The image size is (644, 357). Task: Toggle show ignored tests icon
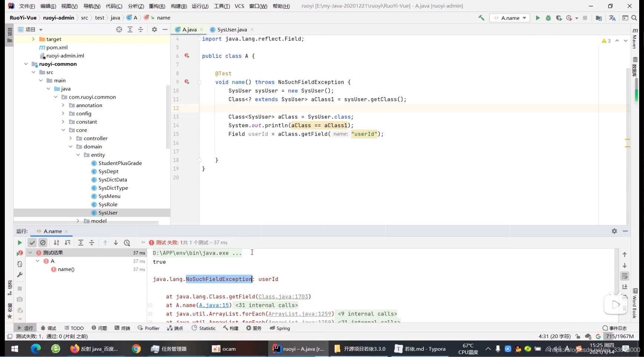43,242
